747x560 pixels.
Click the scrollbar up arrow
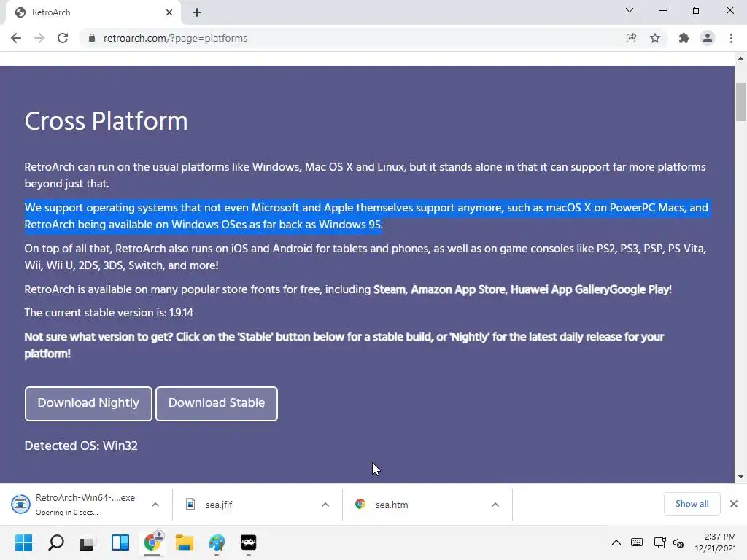point(740,58)
